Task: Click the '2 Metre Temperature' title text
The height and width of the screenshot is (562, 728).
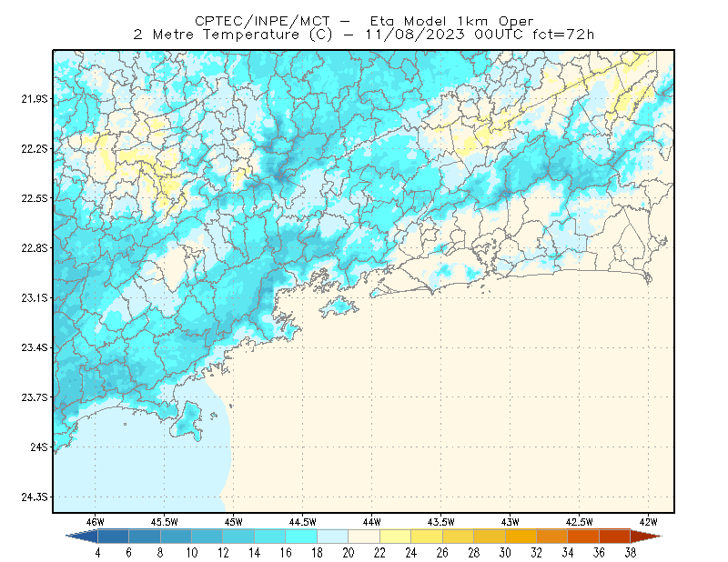Action: tap(216, 35)
